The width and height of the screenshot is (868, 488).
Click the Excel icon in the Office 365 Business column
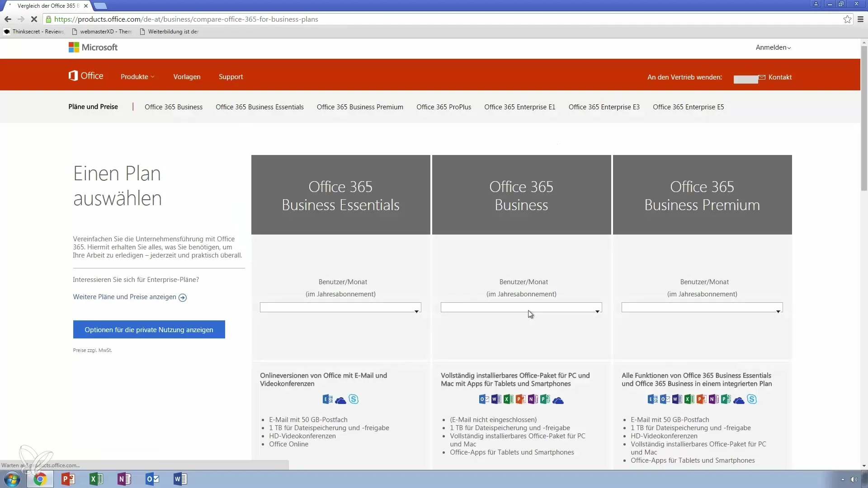click(508, 399)
